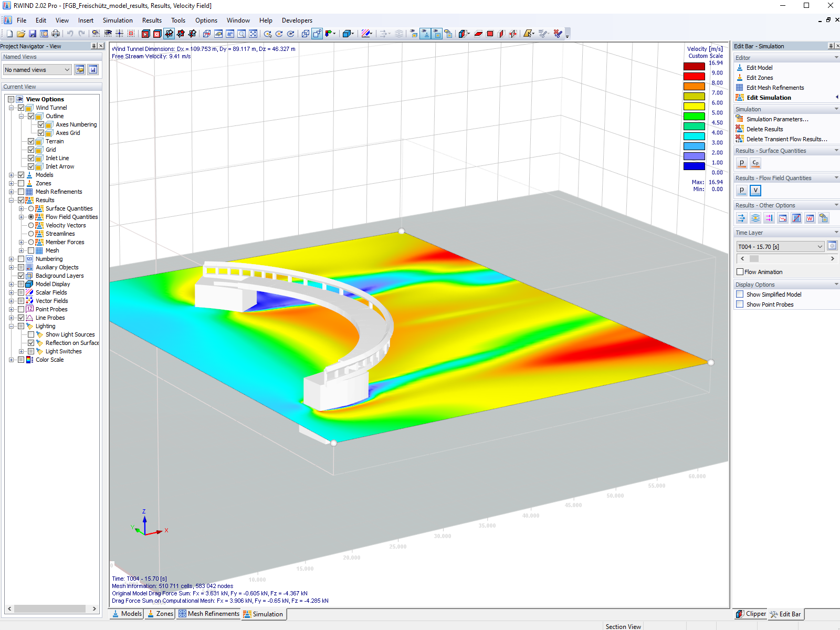Open the Simulation menu
Viewport: 840px width, 630px height.
coord(118,20)
